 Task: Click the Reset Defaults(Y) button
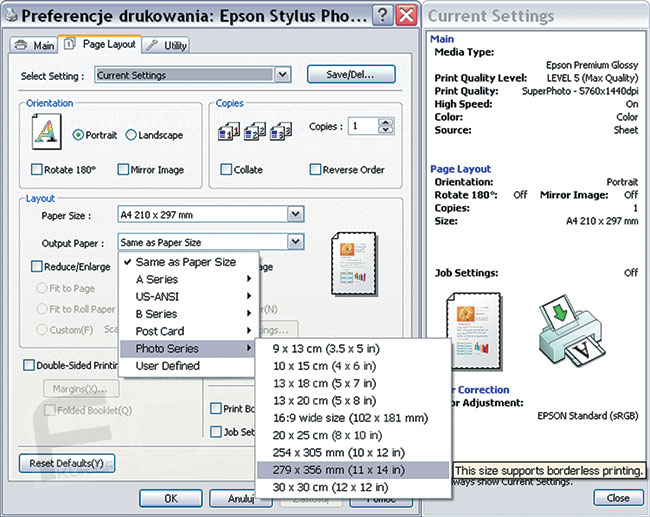click(66, 464)
